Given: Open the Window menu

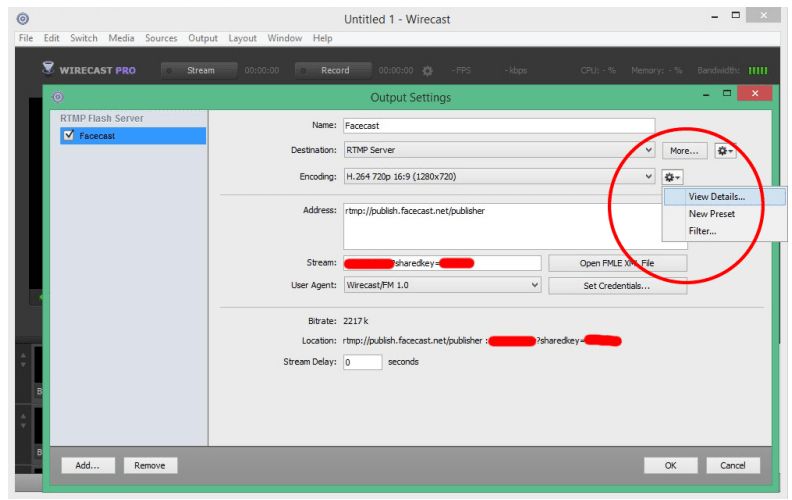Looking at the screenshot, I should (284, 38).
